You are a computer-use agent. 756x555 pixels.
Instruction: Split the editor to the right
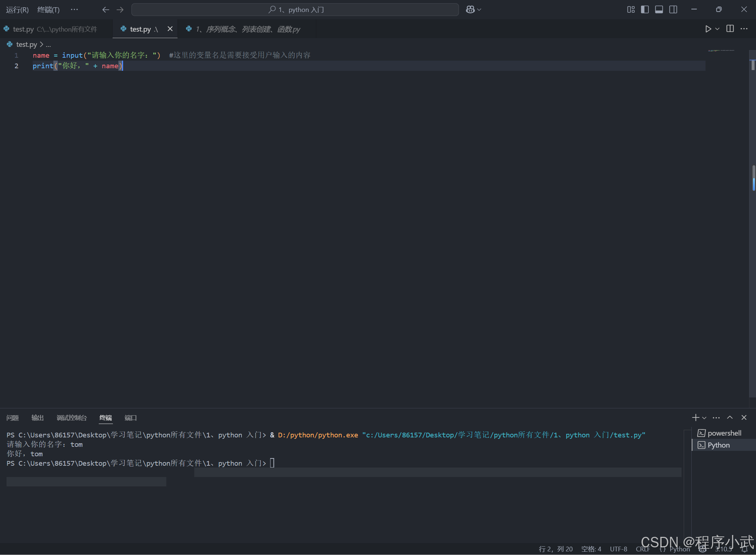coord(730,29)
